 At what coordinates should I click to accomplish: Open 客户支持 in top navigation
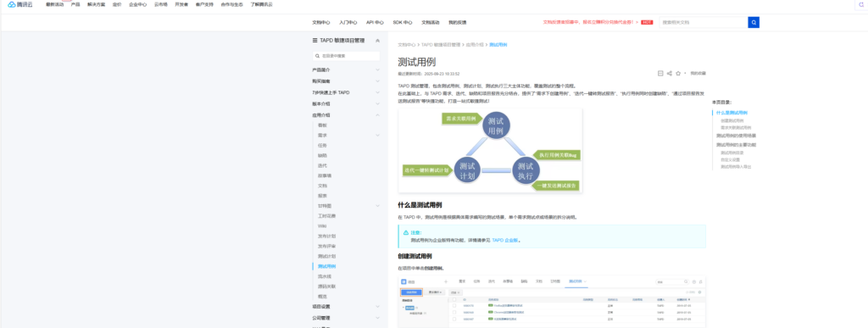coord(203,4)
